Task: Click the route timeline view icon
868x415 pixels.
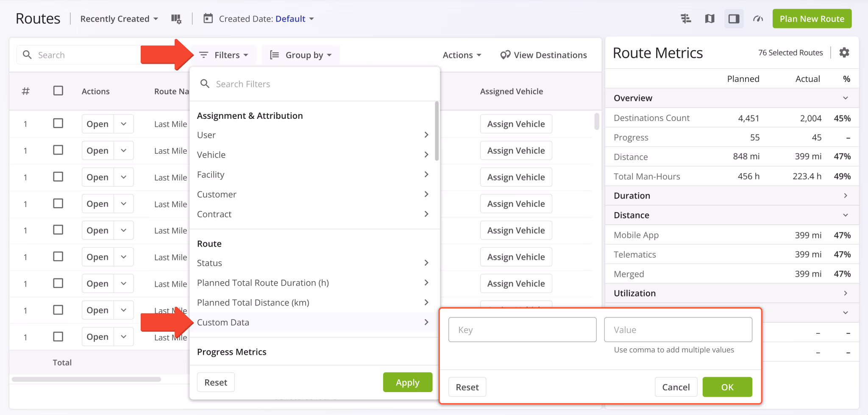Action: coord(686,18)
